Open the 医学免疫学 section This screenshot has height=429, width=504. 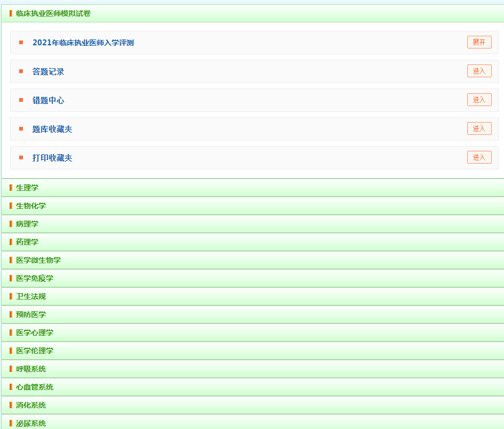(x=35, y=278)
